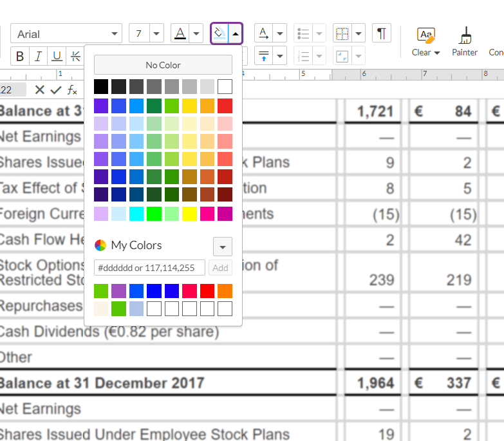
Task: Toggle bold formatting
Action: click(x=20, y=56)
